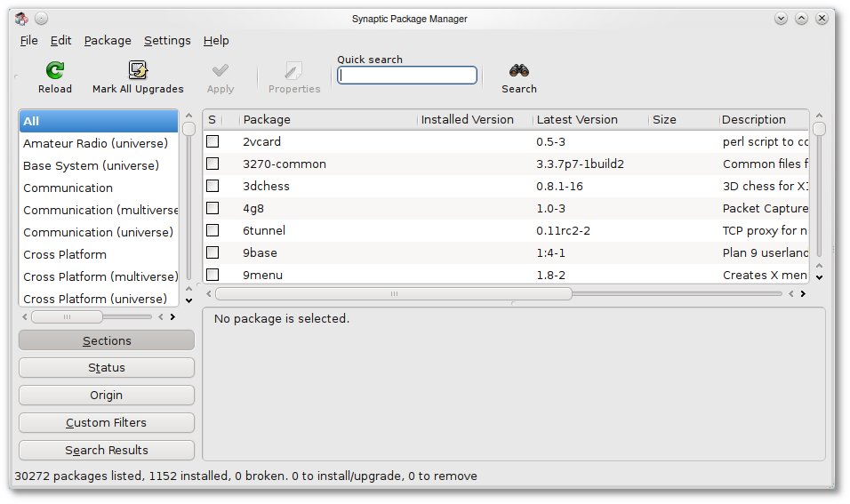Viewport: 850px width, 504px height.
Task: Close the Synaptic Package Manager window
Action: point(822,19)
